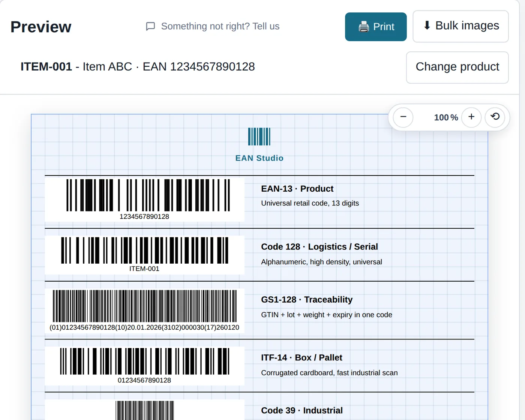Click the product line 'ITEM-001 - Item ABC · EAN 1234567890128'
The height and width of the screenshot is (420, 525).
click(138, 67)
